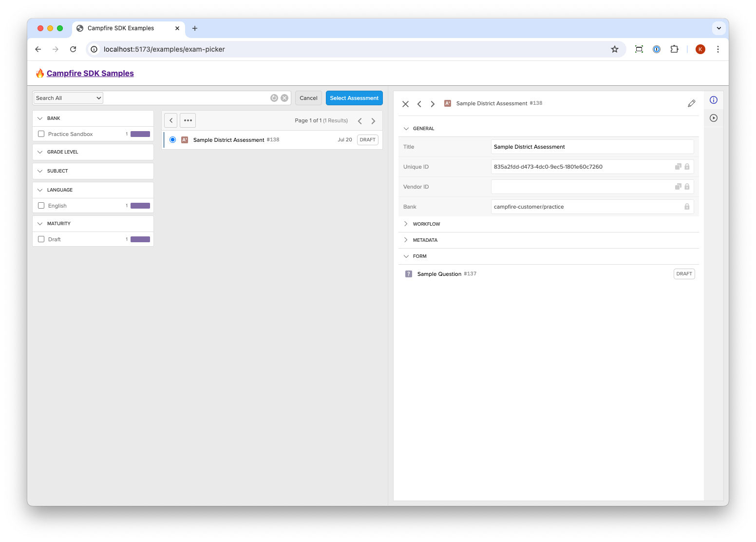Image resolution: width=756 pixels, height=542 pixels.
Task: Check the Practice Sandbox bank filter
Action: pyautogui.click(x=41, y=134)
